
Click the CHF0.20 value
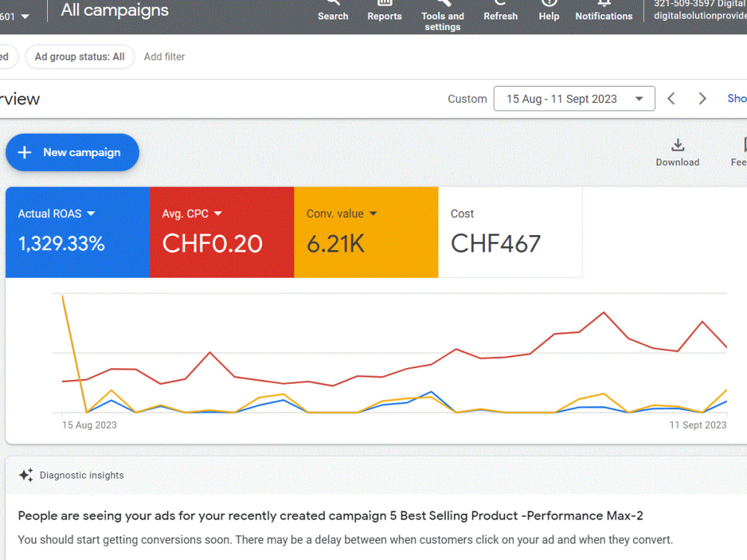[x=212, y=244]
